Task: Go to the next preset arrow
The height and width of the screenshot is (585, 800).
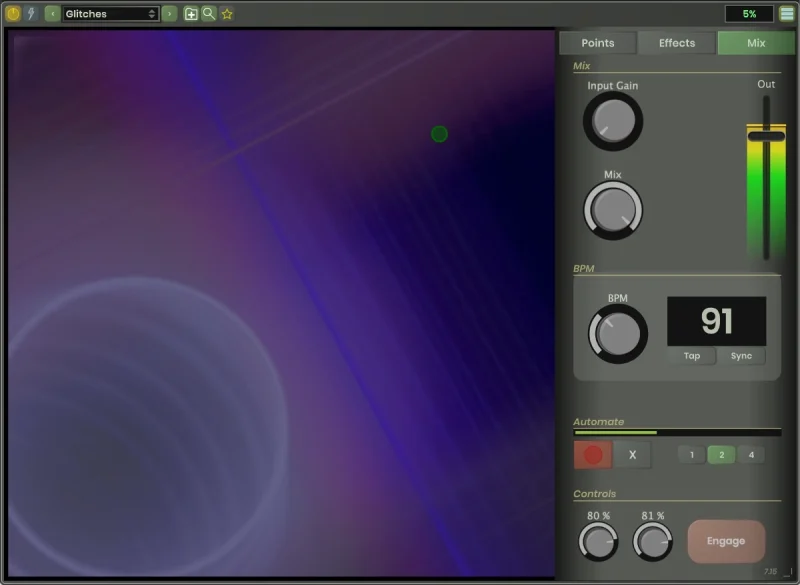Action: (169, 14)
